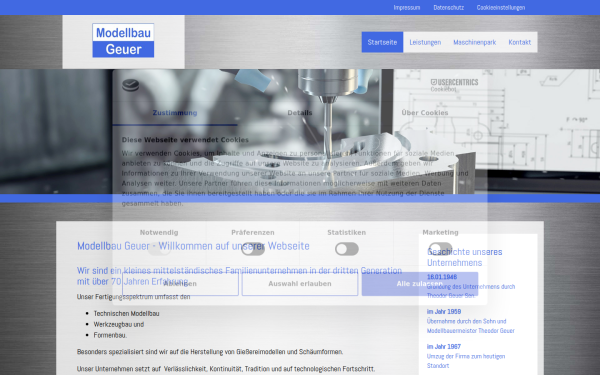Click the list item Formenbau

[110, 335]
